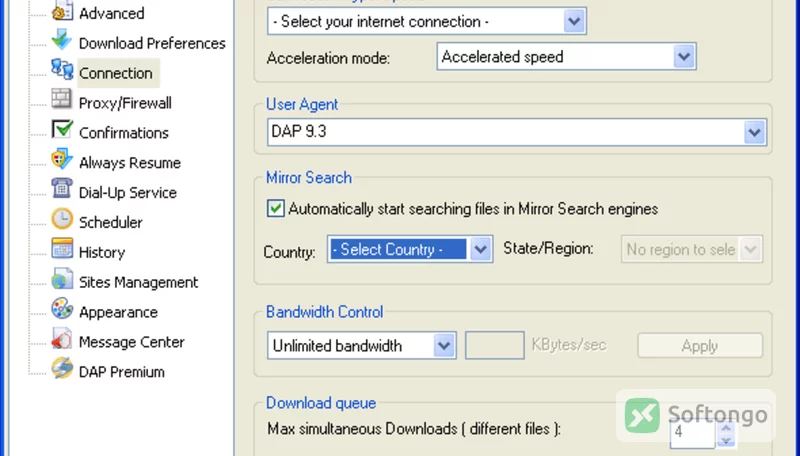Toggle automatic Mirror Search checkbox
This screenshot has height=456, width=800.
(x=276, y=208)
